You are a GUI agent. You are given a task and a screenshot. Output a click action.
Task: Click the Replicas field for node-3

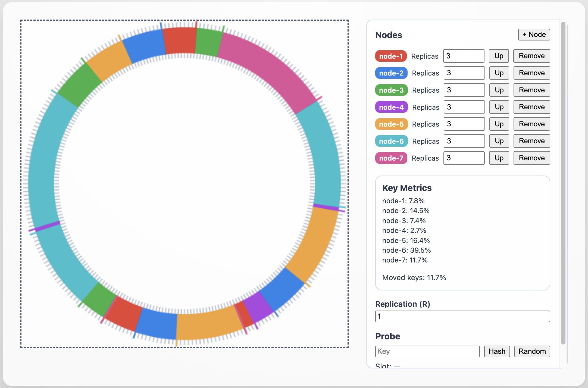(x=464, y=90)
